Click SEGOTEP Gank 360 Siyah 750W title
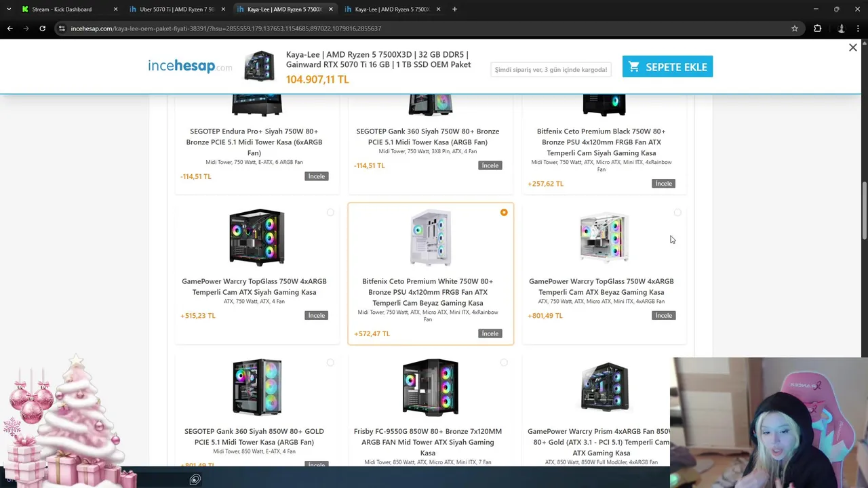The image size is (868, 488). click(428, 136)
